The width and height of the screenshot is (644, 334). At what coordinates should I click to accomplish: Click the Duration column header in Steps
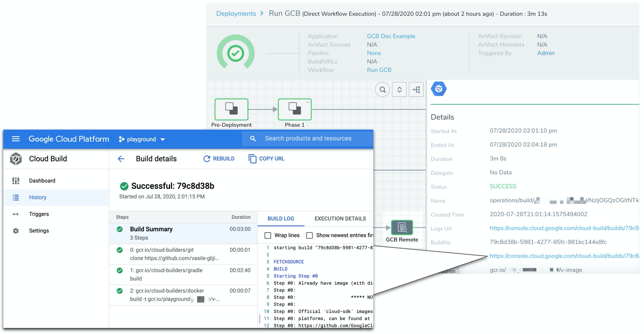pyautogui.click(x=241, y=217)
